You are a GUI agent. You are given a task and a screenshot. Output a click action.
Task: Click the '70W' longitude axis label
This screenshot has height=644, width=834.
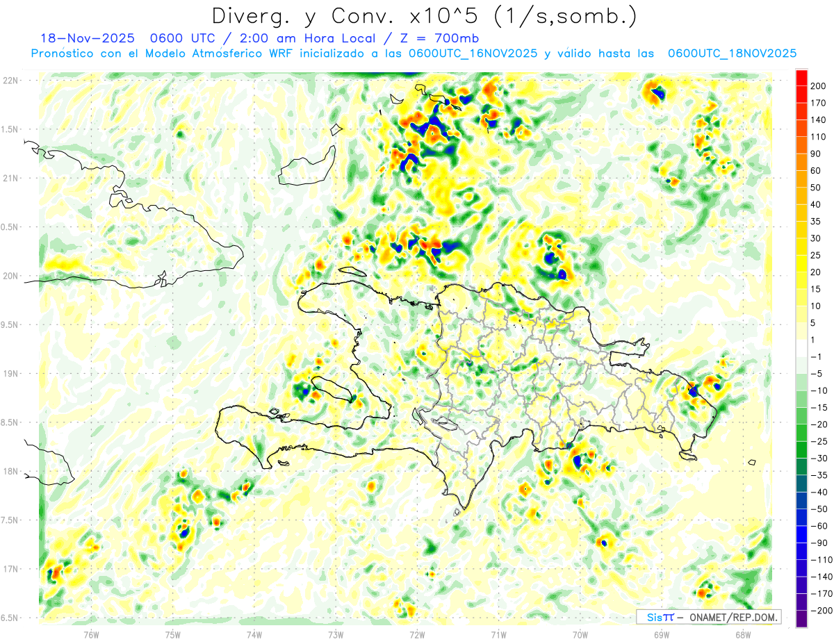[580, 634]
